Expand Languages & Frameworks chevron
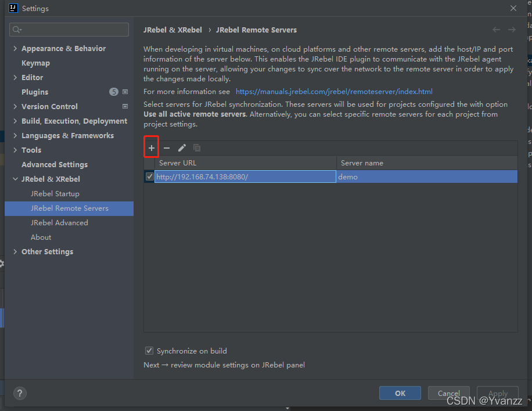This screenshot has width=532, height=411. [x=15, y=136]
